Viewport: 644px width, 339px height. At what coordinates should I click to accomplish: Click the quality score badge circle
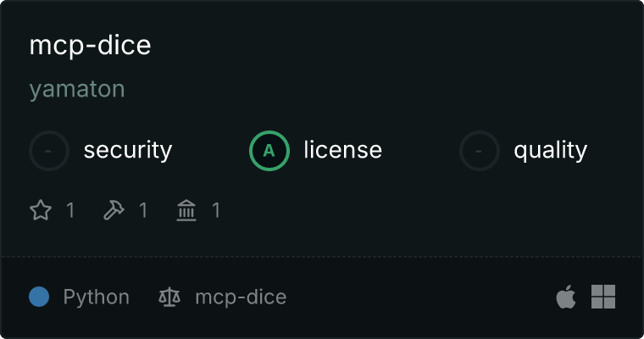pos(480,151)
